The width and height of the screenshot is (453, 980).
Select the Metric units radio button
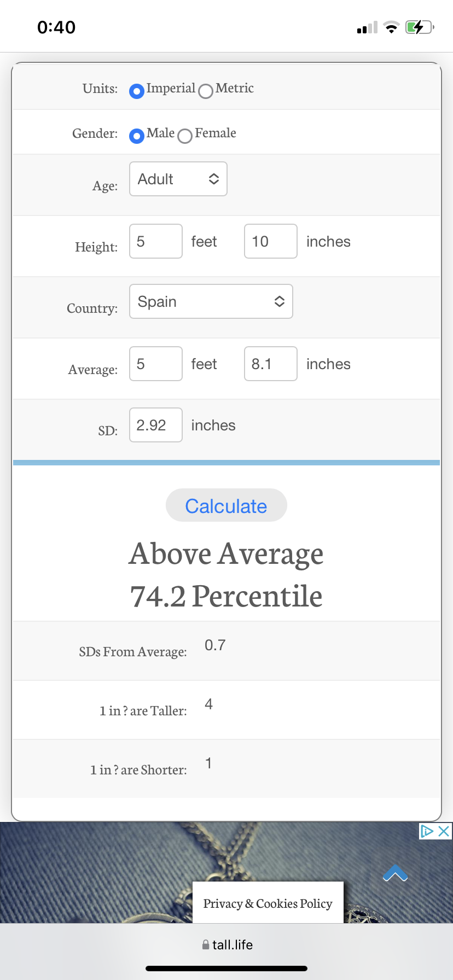coord(206,91)
